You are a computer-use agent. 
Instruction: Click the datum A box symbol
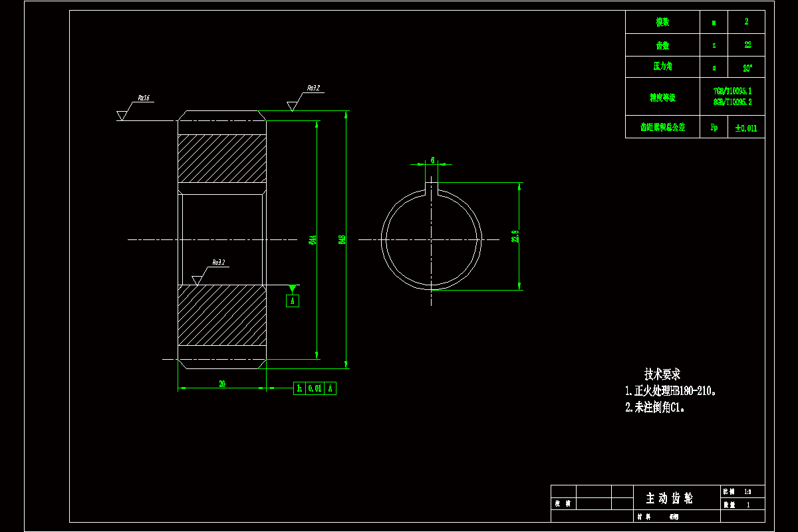pos(293,301)
